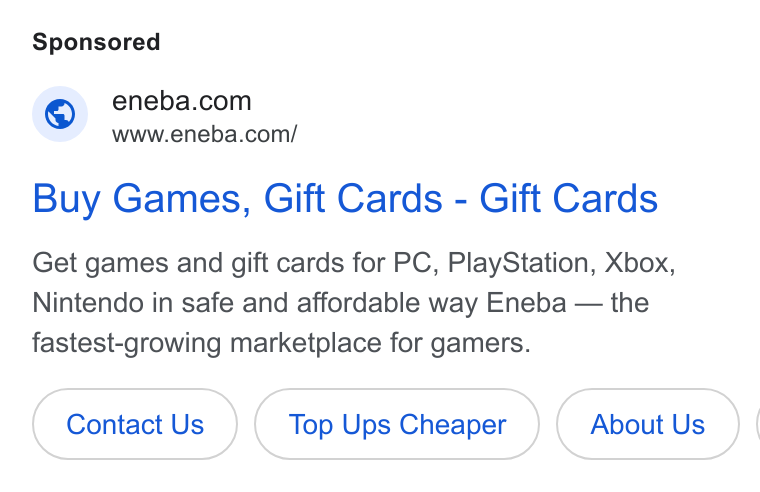
Task: Open Eneba's About Us page chip
Action: click(648, 424)
